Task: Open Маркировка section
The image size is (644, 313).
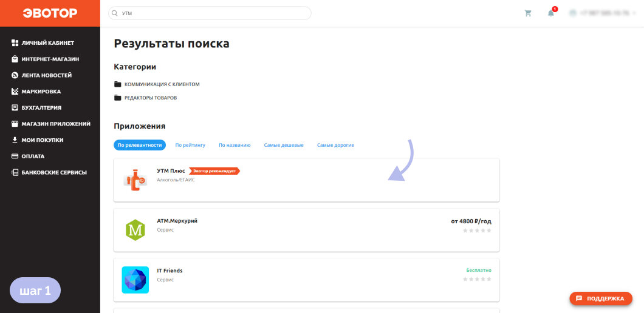Action: click(x=41, y=92)
